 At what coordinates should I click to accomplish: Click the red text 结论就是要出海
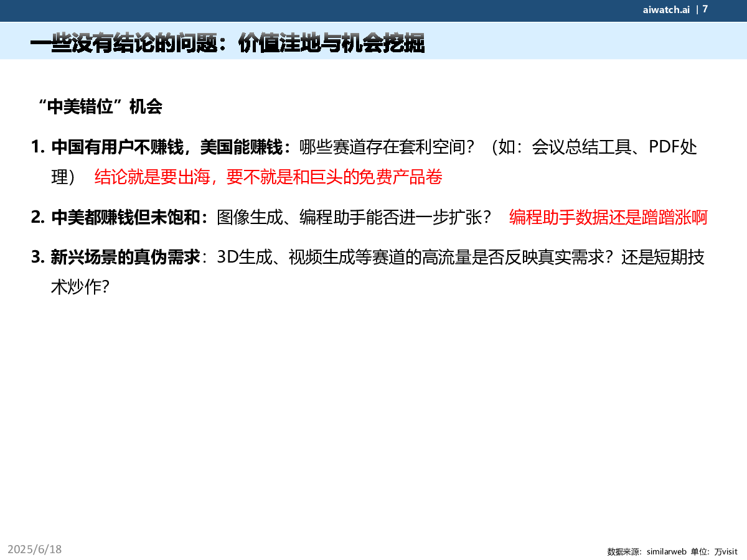click(x=154, y=177)
